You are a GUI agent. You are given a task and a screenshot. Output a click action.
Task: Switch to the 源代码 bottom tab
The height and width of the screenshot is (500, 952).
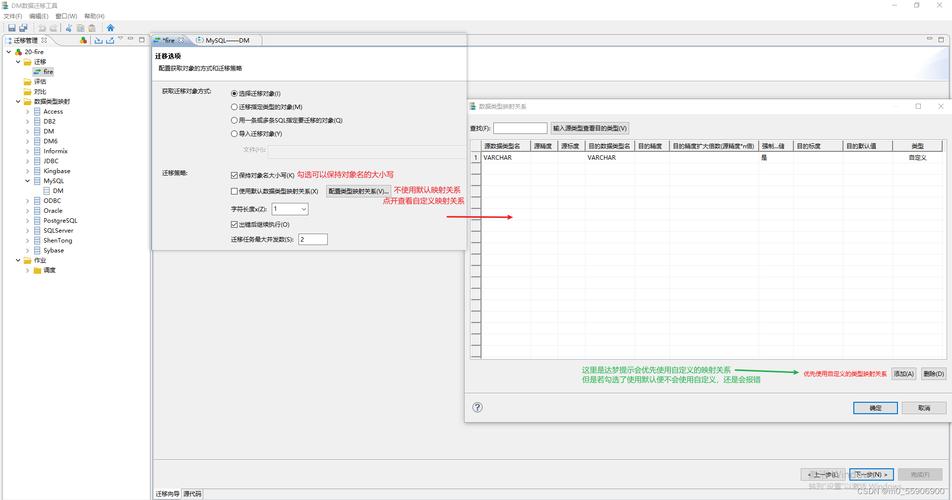click(x=192, y=494)
